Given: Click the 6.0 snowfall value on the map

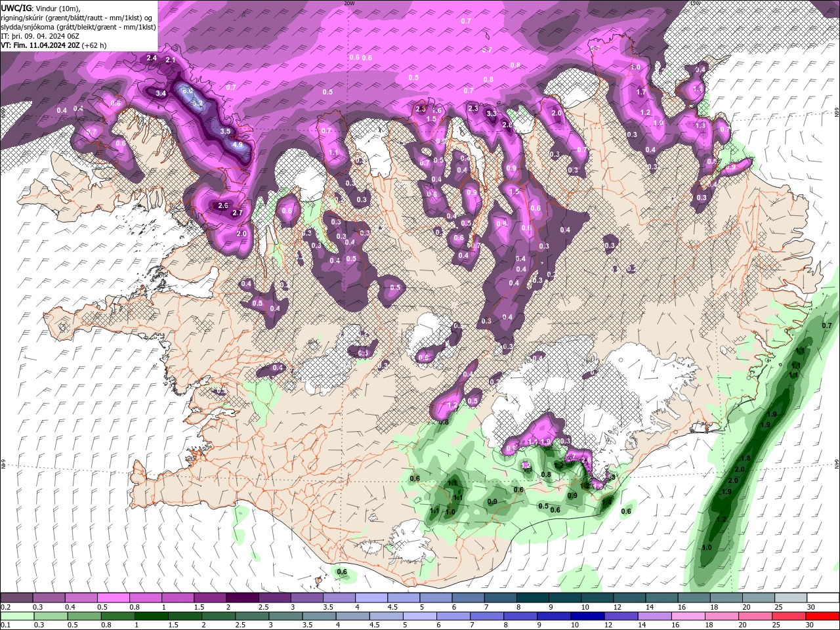Looking at the screenshot, I should click(x=187, y=91).
